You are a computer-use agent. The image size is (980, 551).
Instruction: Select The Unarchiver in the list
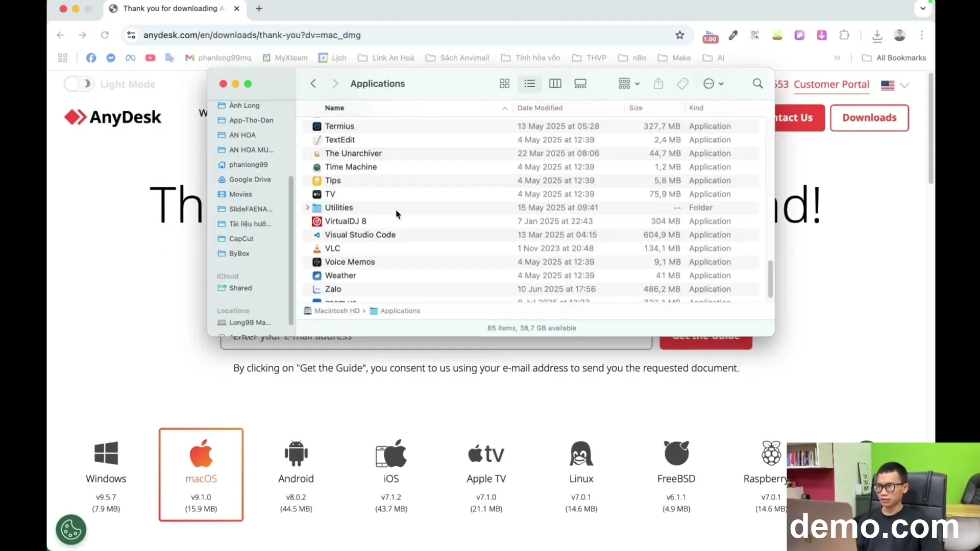[x=531, y=153]
